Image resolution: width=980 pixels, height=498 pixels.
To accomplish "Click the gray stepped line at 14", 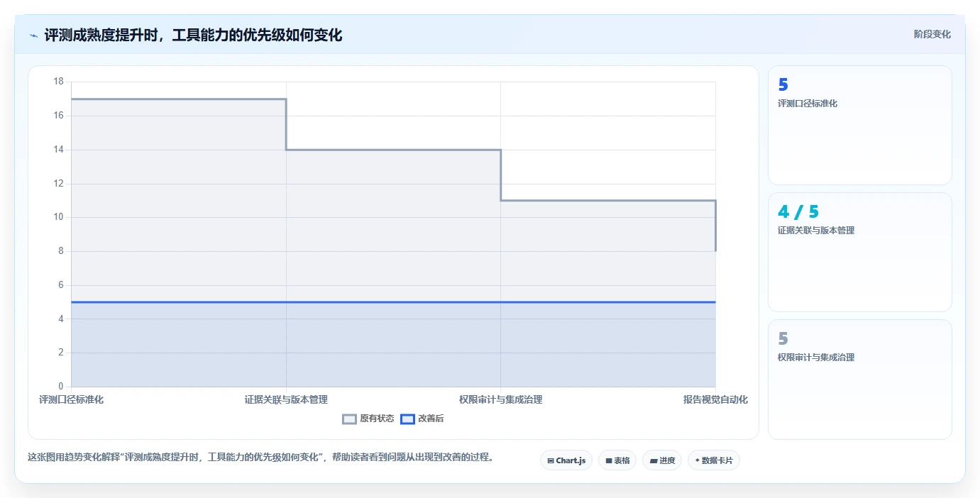I will [393, 150].
